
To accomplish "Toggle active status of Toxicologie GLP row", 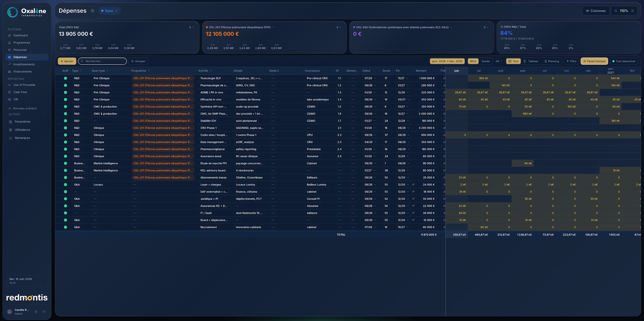I will coord(65,78).
